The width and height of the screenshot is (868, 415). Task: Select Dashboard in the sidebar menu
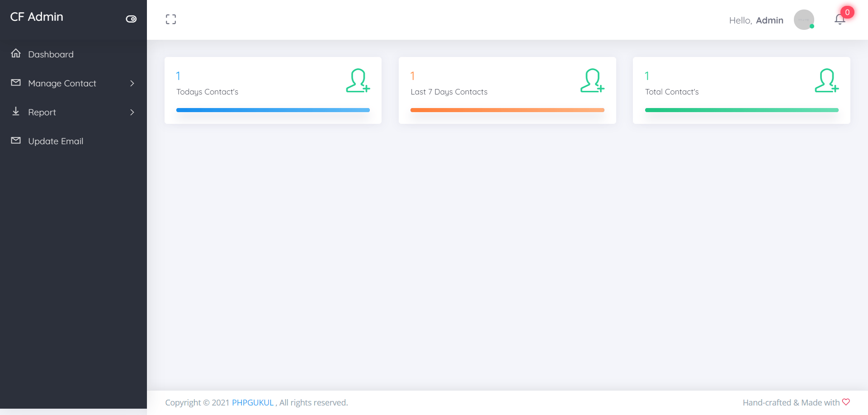[x=51, y=54]
